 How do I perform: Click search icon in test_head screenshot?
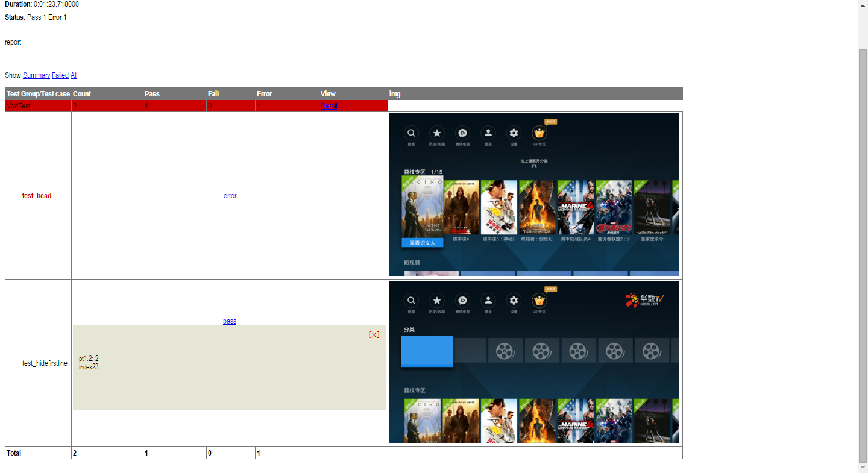(x=411, y=133)
